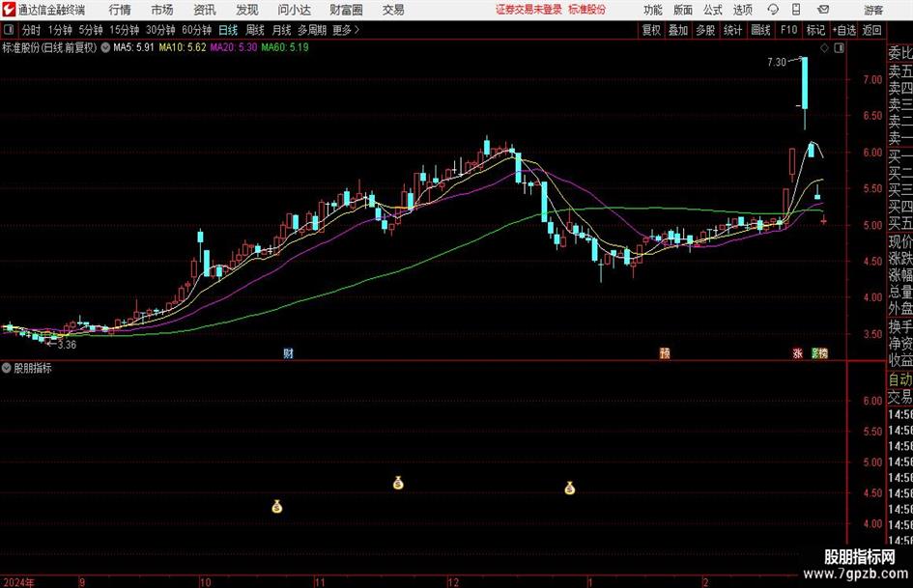Viewport: 913px width, 588px height.
Task: Click the money bag signal in late December
Action: [569, 488]
